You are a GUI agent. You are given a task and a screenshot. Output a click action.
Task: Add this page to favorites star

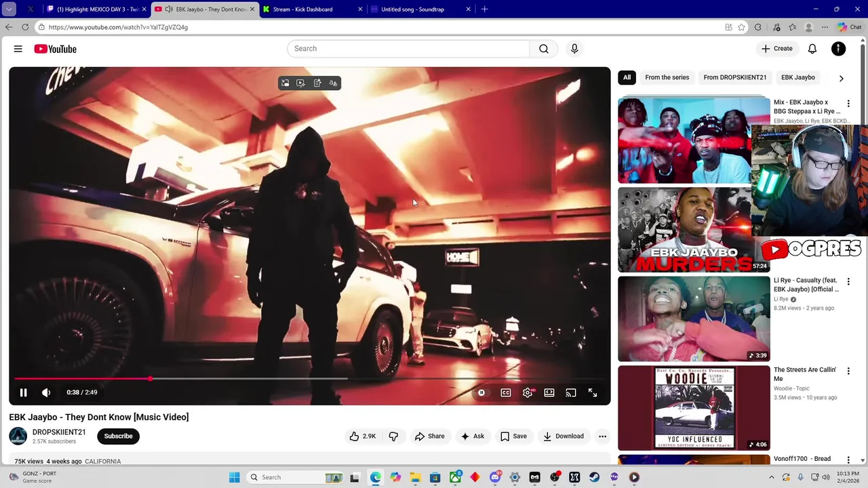point(742,27)
